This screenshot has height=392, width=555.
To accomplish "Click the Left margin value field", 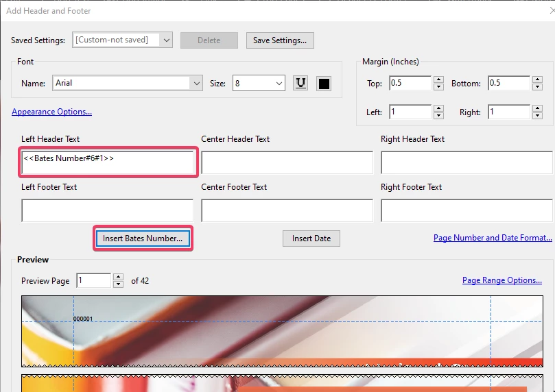I will [410, 112].
